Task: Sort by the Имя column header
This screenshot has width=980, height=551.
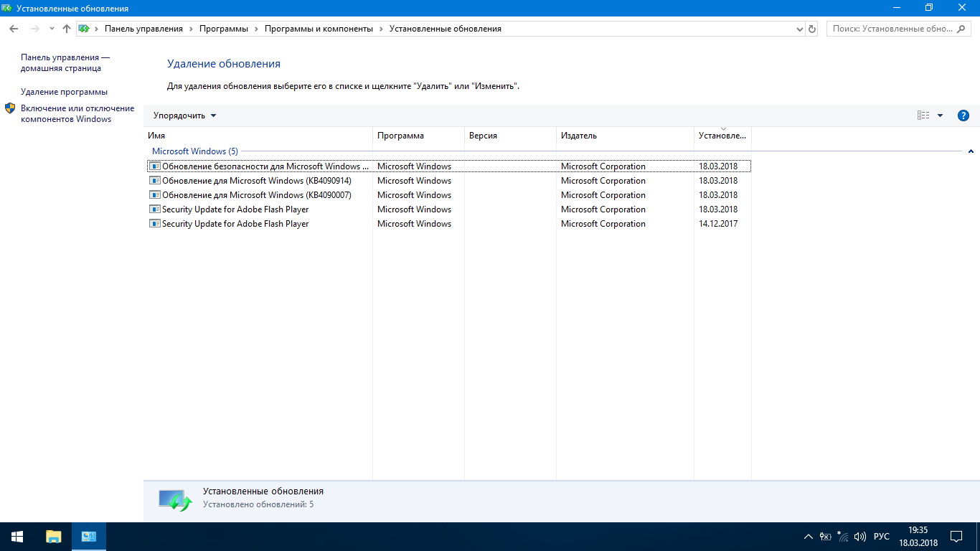Action: tap(258, 136)
